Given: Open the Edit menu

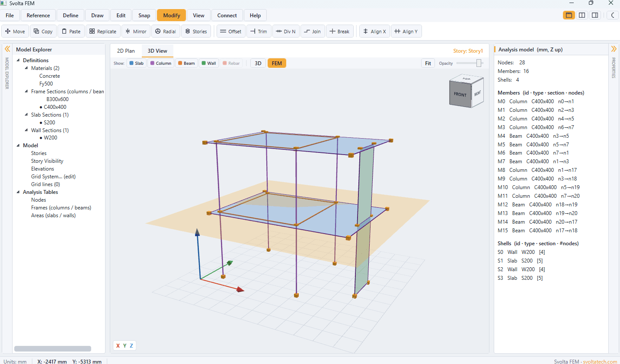Looking at the screenshot, I should (x=121, y=15).
